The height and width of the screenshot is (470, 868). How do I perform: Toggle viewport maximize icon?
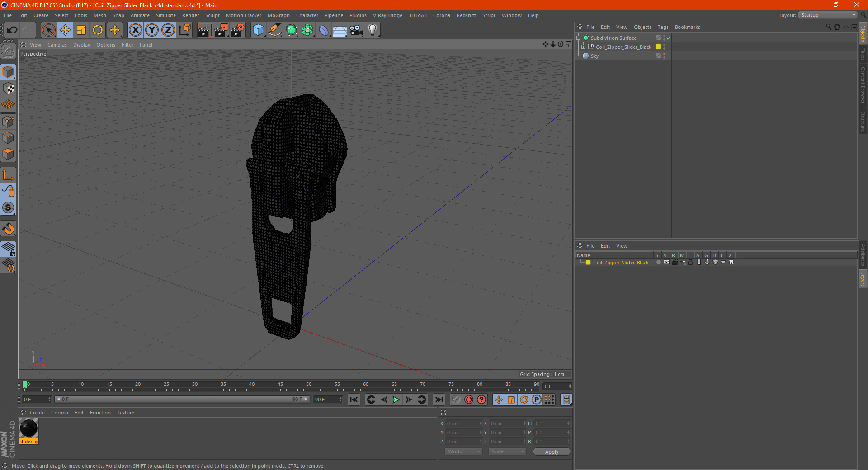tap(568, 44)
